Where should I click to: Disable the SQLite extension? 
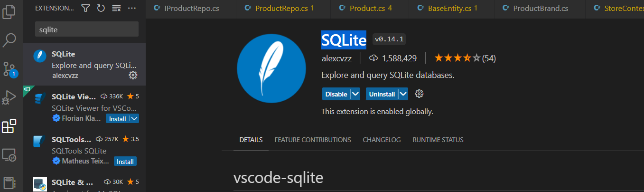[x=336, y=94]
